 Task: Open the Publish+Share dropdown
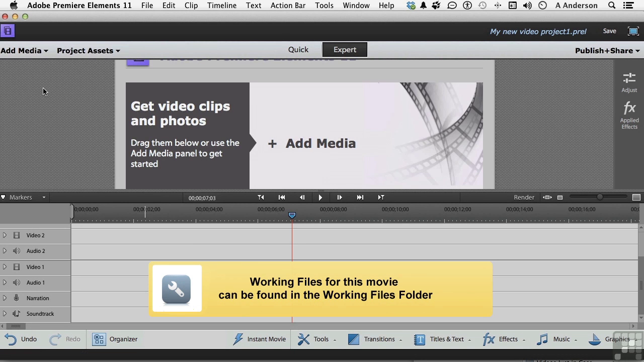607,51
